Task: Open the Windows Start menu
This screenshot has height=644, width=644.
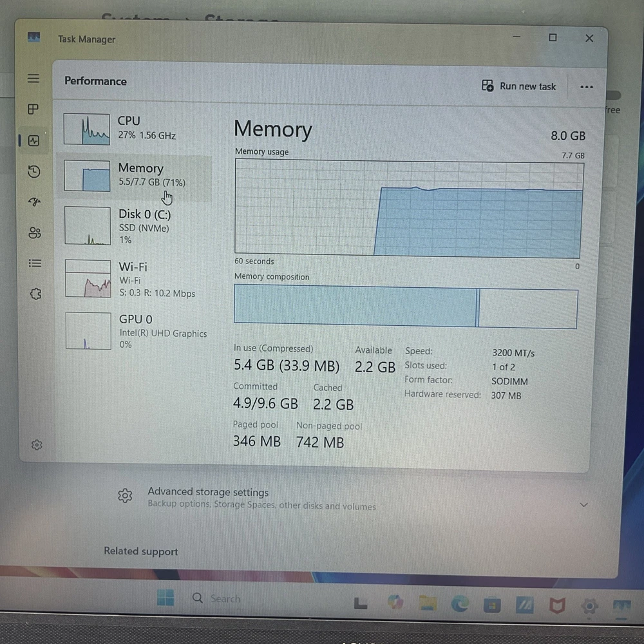Action: point(166,598)
